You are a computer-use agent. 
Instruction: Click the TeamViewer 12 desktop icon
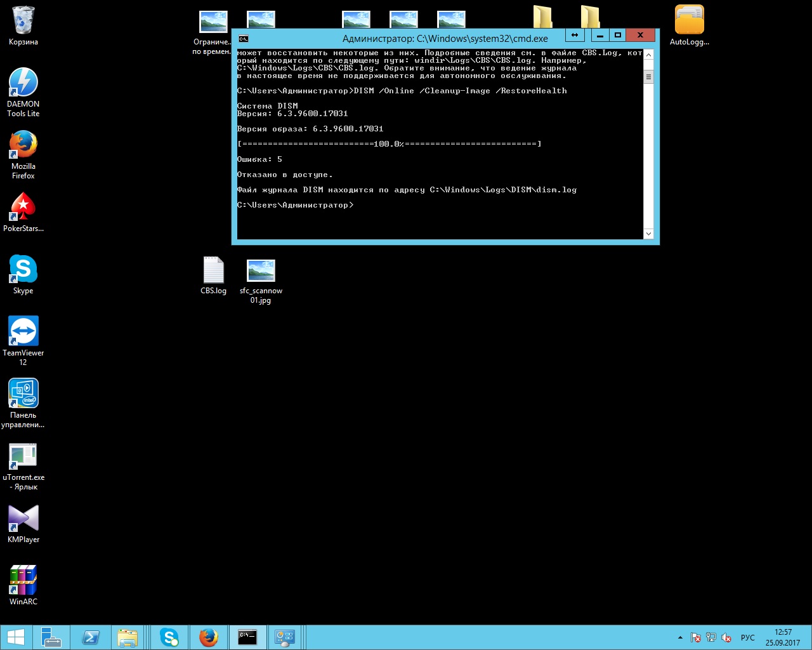click(x=23, y=331)
